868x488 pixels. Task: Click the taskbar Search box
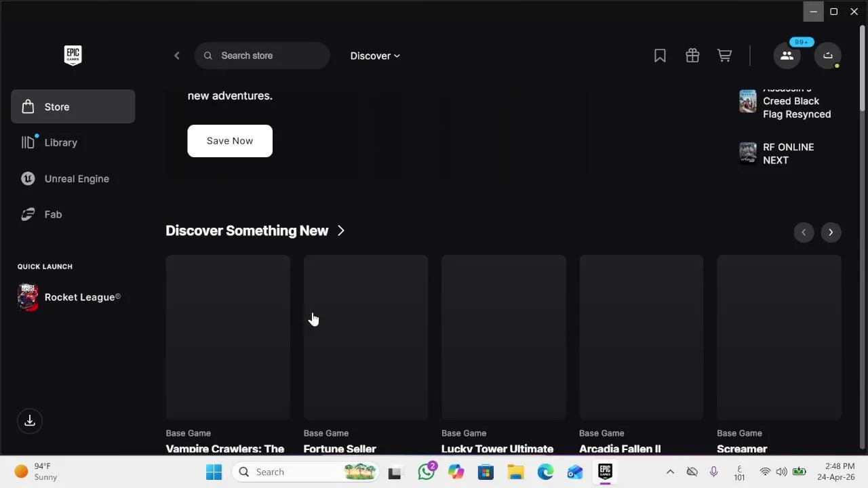click(306, 472)
